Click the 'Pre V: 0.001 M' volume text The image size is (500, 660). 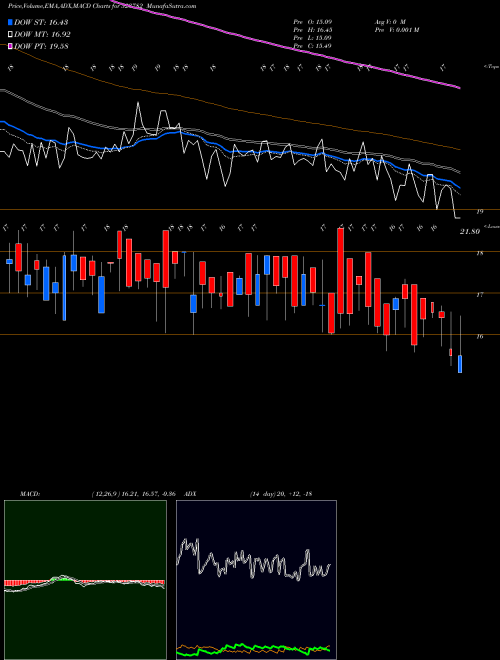click(x=396, y=30)
